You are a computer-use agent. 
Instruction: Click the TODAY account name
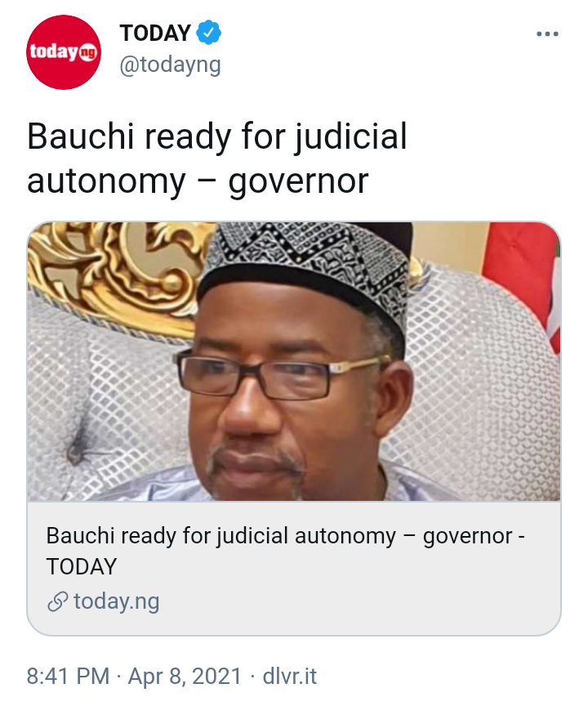[x=155, y=33]
